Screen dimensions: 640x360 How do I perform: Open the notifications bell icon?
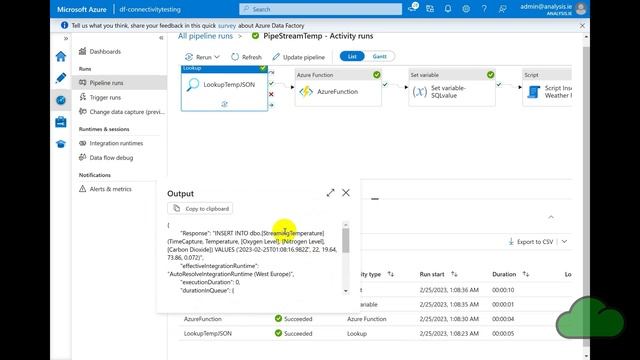pyautogui.click(x=448, y=9)
